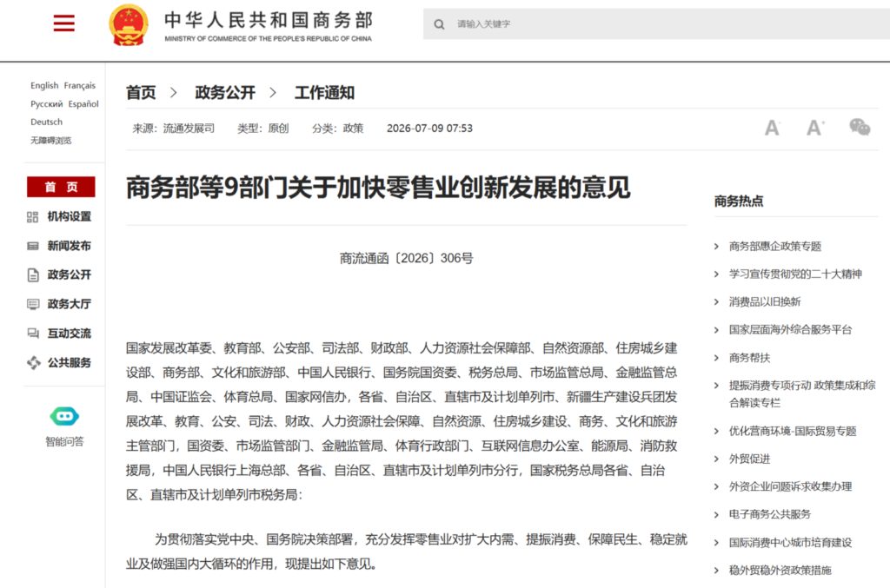
Task: Click chevron beside 外贸促进
Action: (x=716, y=459)
